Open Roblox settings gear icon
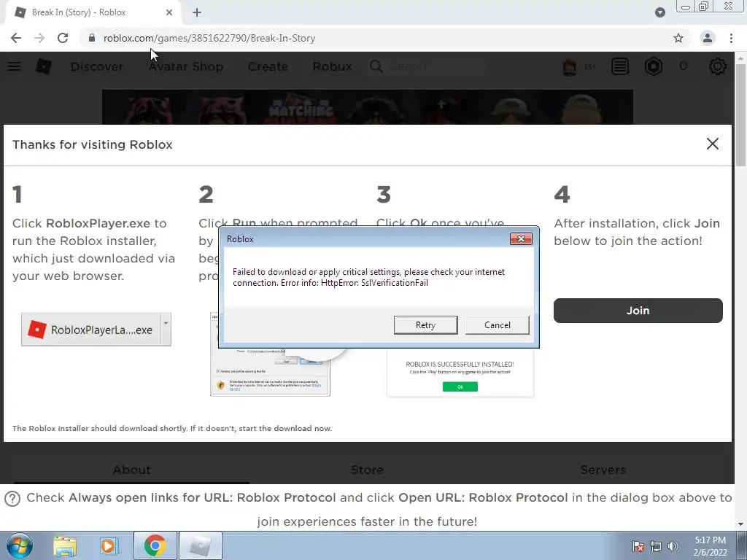This screenshot has width=747, height=560. (718, 66)
